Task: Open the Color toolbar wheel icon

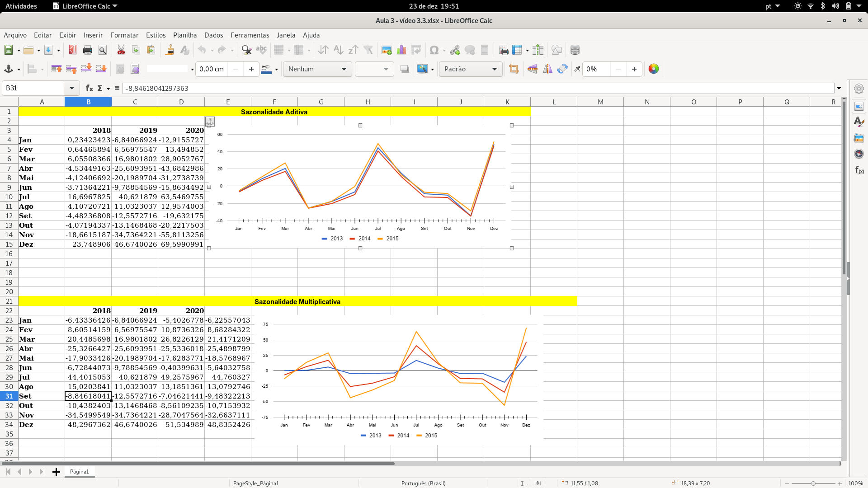Action: pyautogui.click(x=654, y=69)
